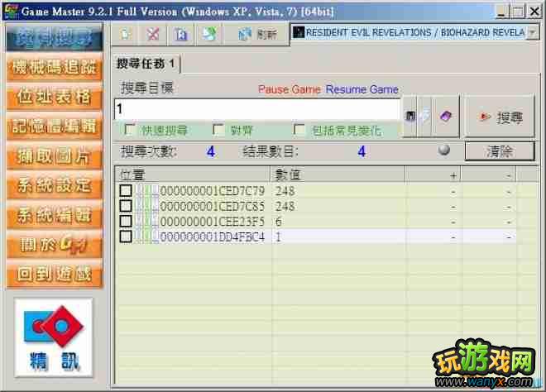
Task: Click the Pause Game link
Action: [290, 89]
